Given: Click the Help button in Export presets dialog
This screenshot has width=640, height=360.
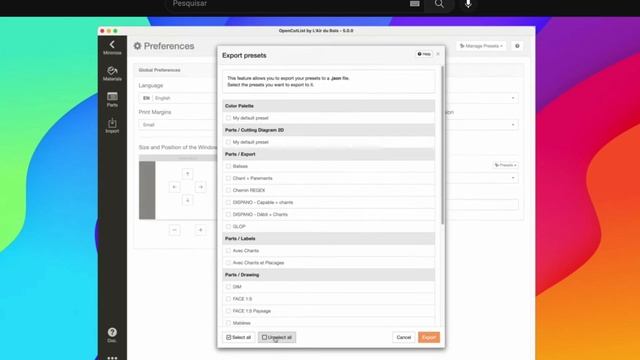Looking at the screenshot, I should pos(424,54).
